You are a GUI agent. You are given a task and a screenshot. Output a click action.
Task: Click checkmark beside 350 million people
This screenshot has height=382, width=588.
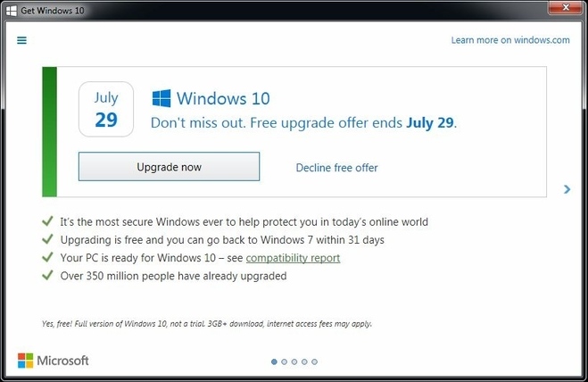(47, 275)
